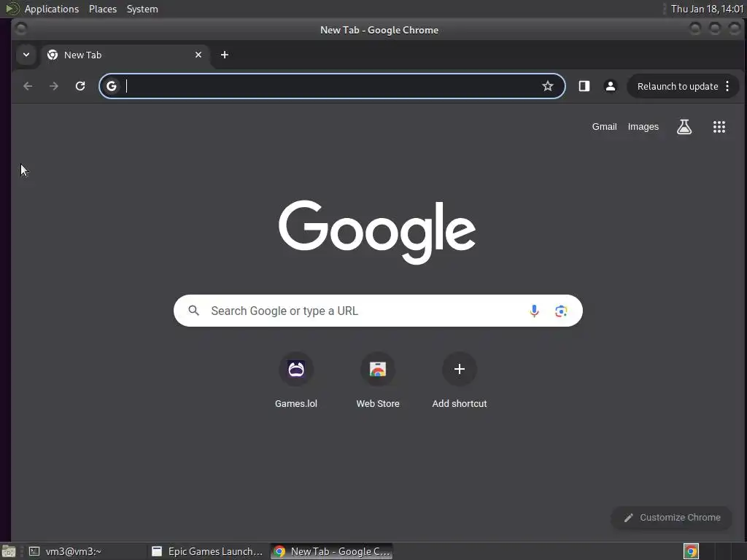Open the Applications menu
Screen dimensions: 747x560
52,9
